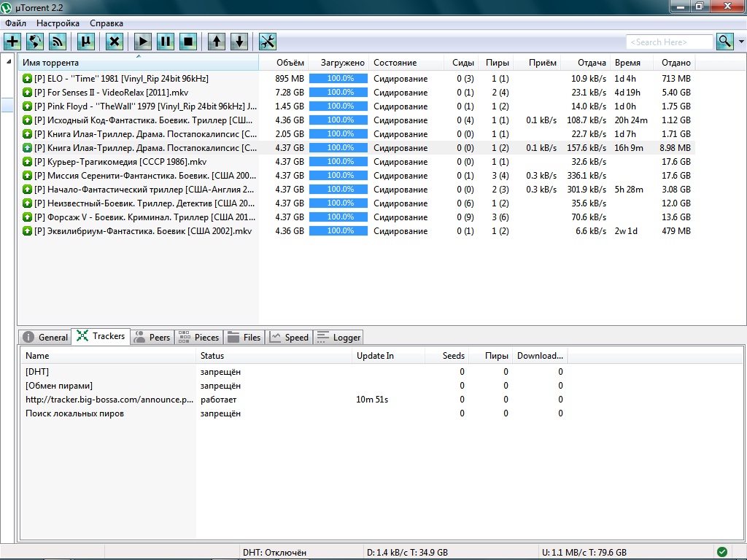Move torrent down the queue arrow
Screen dimensions: 747x560
click(x=239, y=42)
